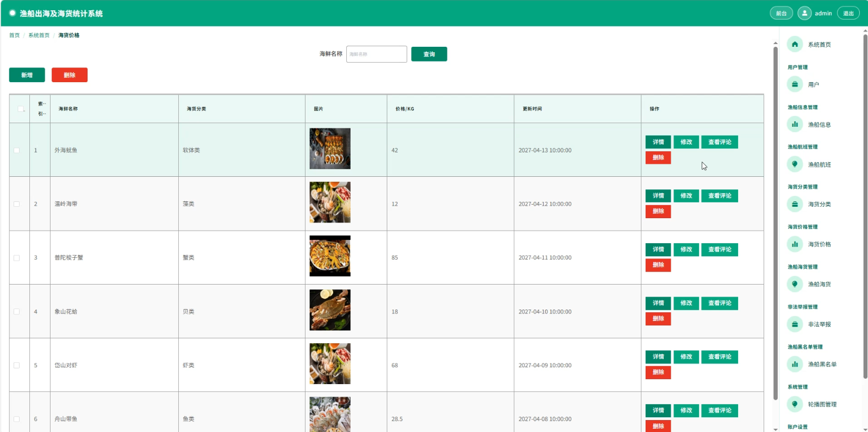Select the 舟山带鱼 row checkbox
868x432 pixels.
pos(16,419)
